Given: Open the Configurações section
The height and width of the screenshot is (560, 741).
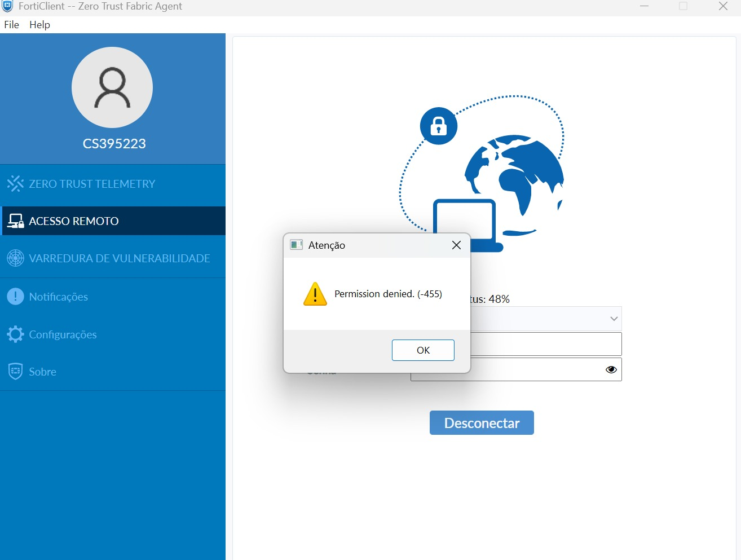Looking at the screenshot, I should tap(113, 334).
